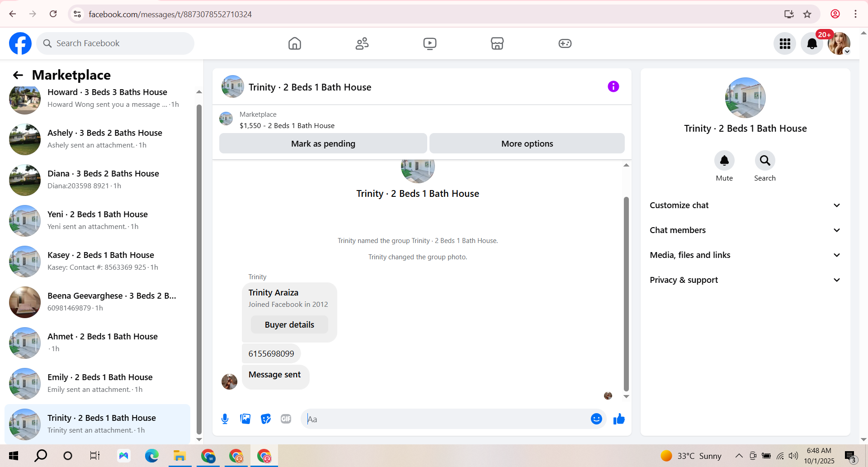Open the volume control in system tray
The width and height of the screenshot is (868, 467).
click(793, 456)
